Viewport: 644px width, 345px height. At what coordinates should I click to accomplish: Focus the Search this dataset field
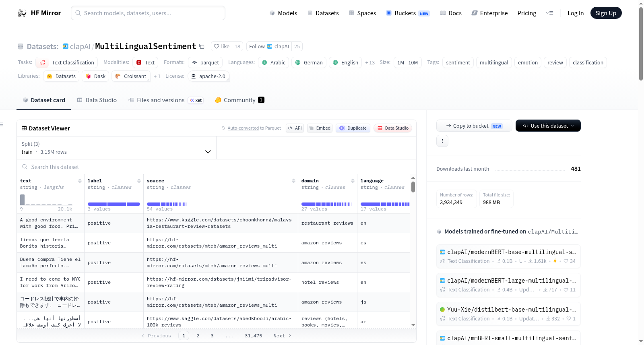217,167
